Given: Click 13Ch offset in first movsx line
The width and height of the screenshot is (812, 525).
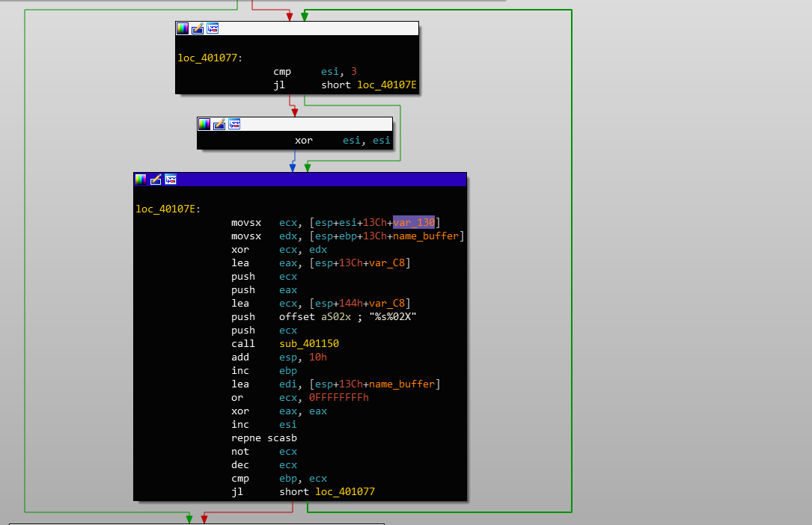Looking at the screenshot, I should pos(375,222).
